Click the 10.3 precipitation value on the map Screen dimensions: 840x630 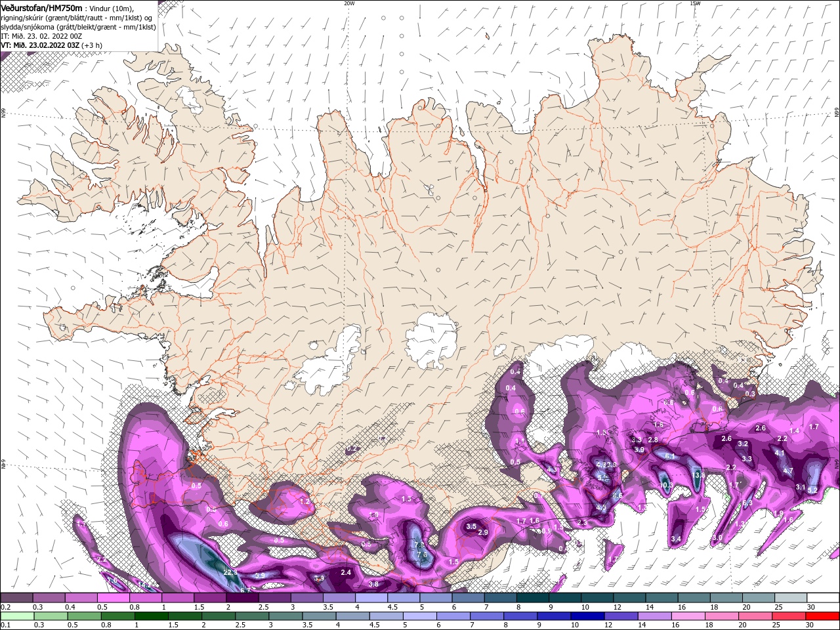pyautogui.click(x=667, y=486)
